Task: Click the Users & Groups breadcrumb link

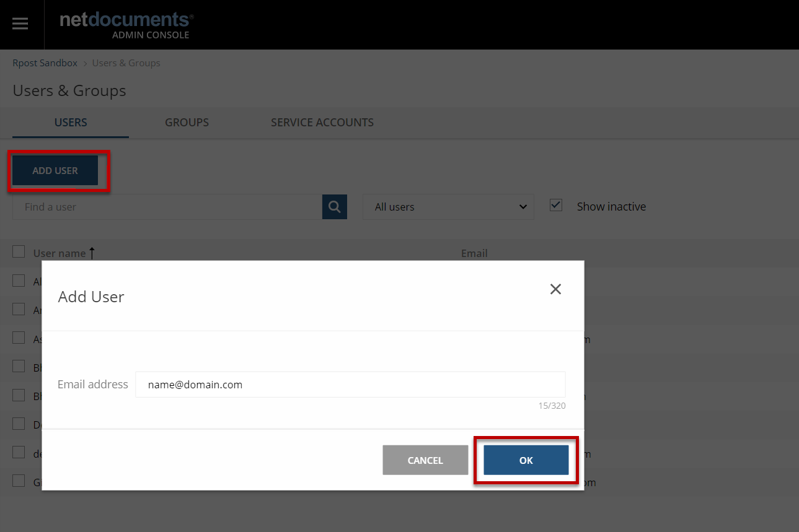Action: click(126, 63)
